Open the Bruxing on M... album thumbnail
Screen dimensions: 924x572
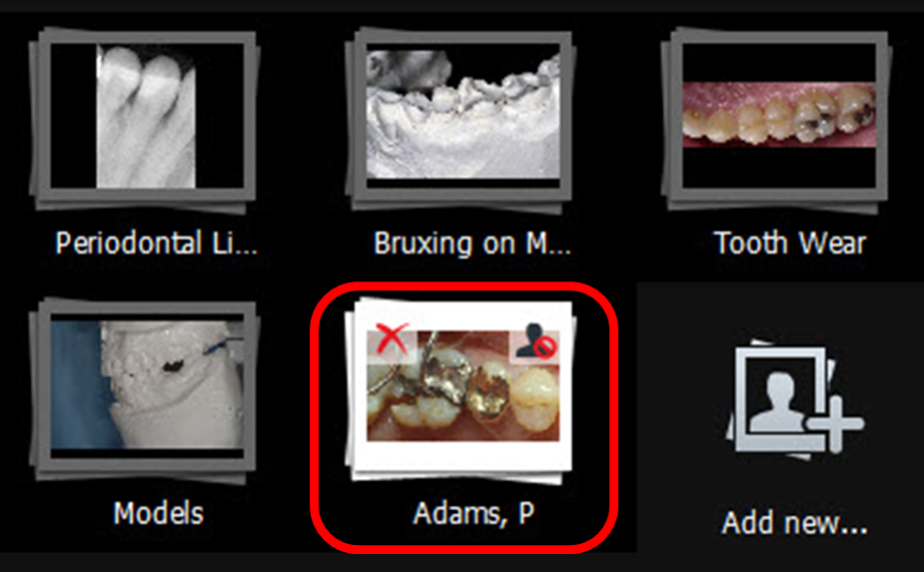coord(462,118)
